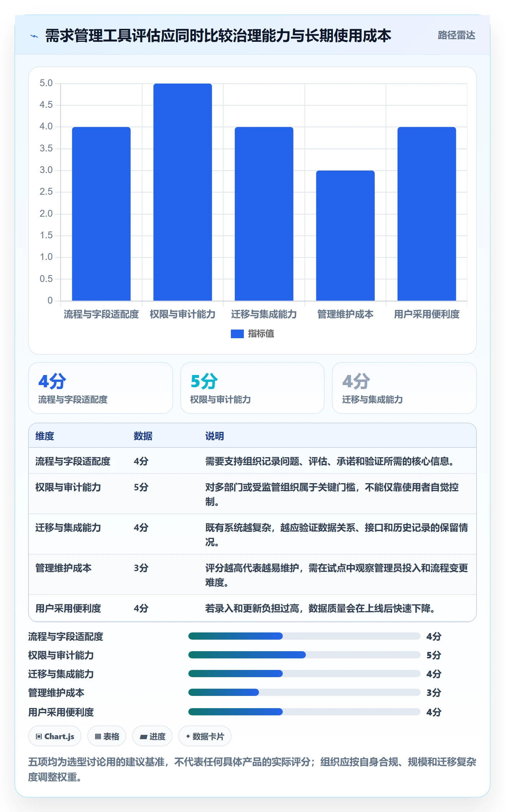Click the card title 需求管理工具评估
Screen dimensions: 505x812
point(218,36)
